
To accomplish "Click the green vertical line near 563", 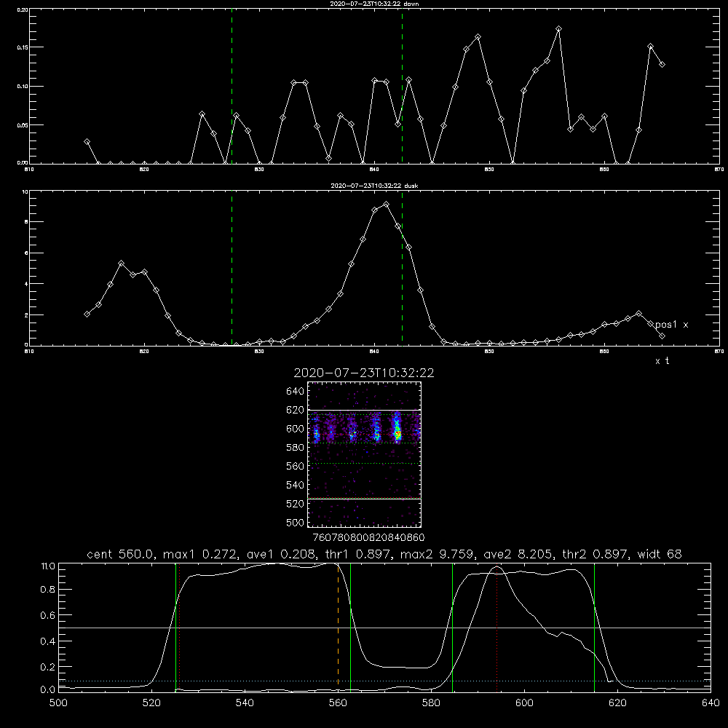I will pos(351,627).
